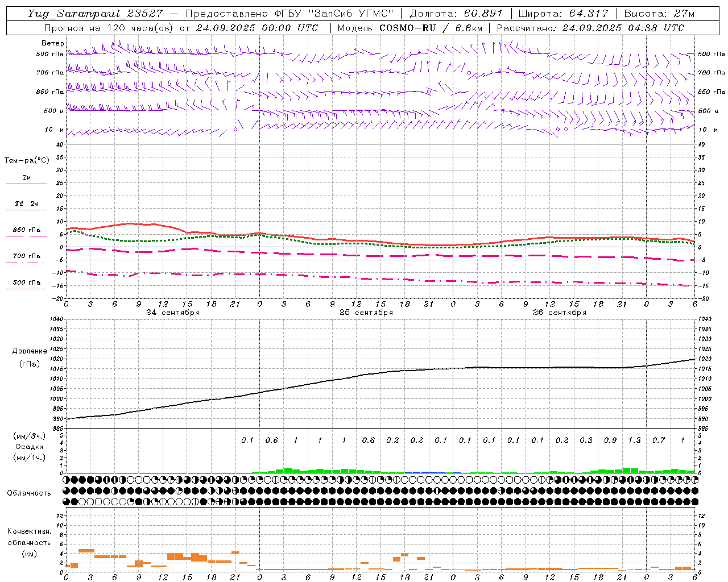Click the 700 гПа entry in temperature legend
The height and width of the screenshot is (582, 728).
point(27,256)
